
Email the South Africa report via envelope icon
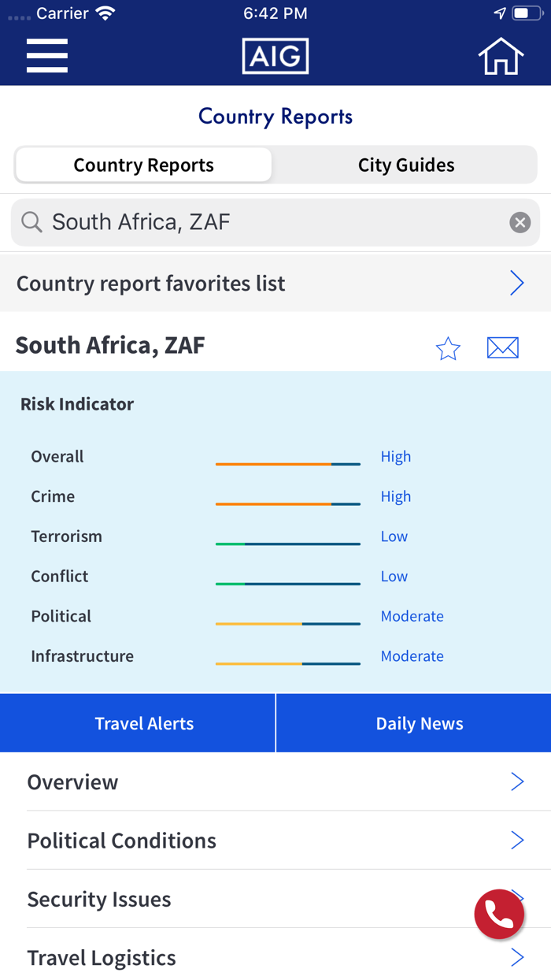(x=503, y=347)
